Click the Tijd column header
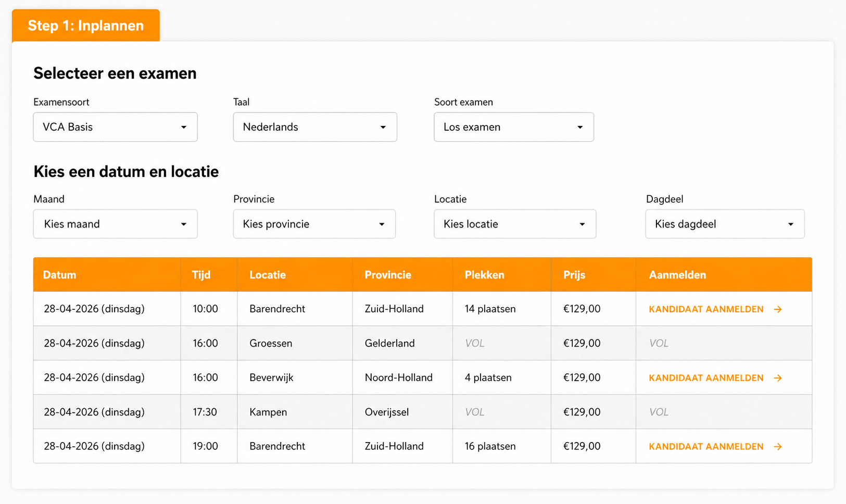 coord(201,275)
